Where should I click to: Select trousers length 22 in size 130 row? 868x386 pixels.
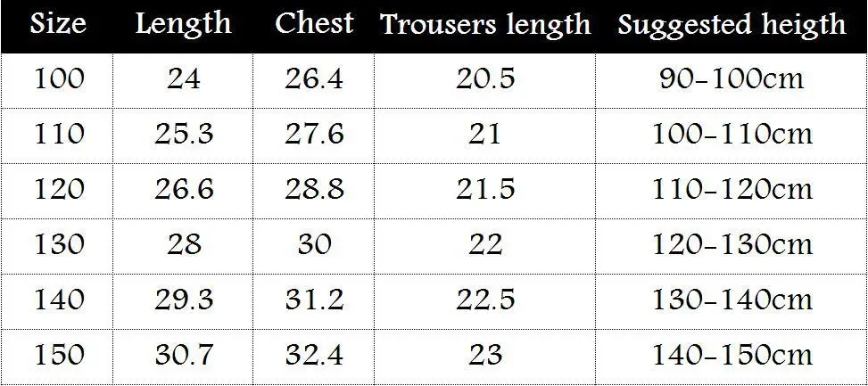(485, 245)
